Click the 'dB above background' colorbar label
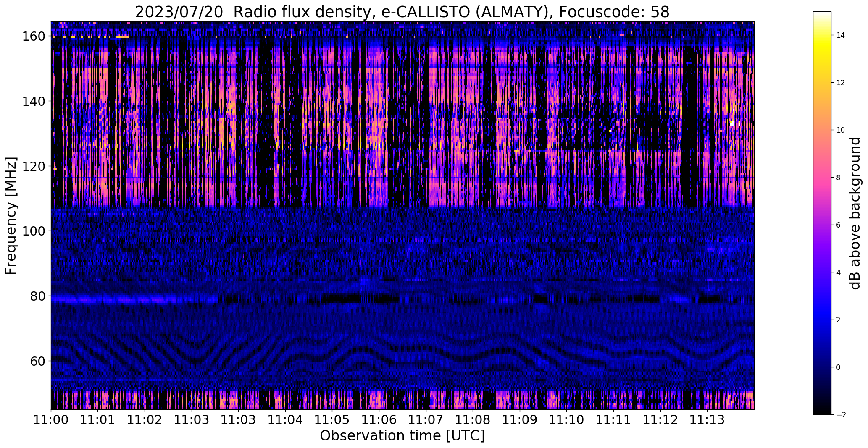 855,213
